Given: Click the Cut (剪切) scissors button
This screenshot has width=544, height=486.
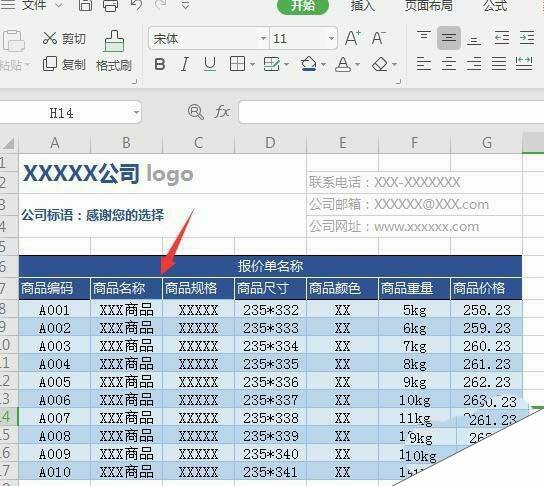Looking at the screenshot, I should pos(64,38).
